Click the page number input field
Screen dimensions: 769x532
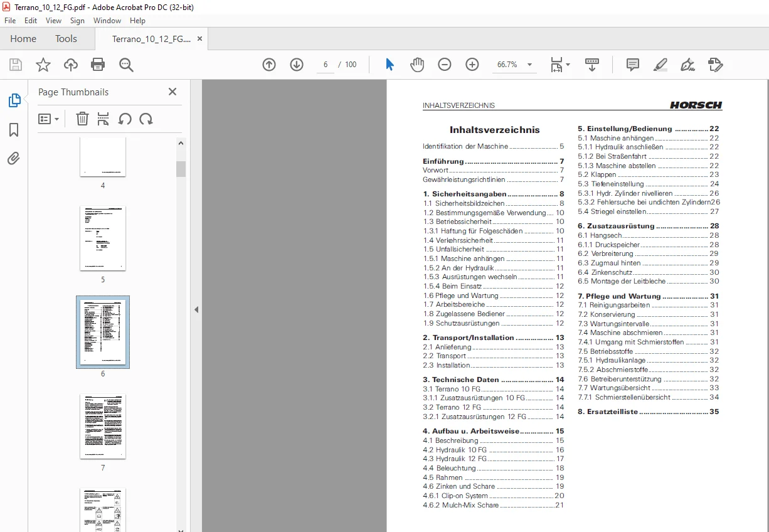tap(326, 65)
